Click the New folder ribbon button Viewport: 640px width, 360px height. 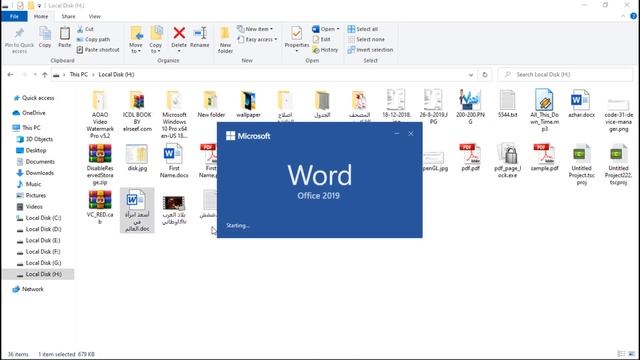pos(225,40)
